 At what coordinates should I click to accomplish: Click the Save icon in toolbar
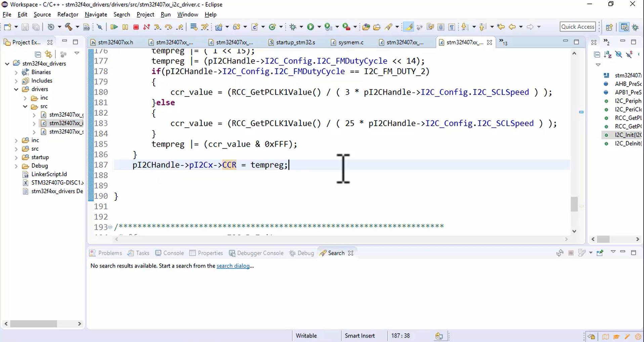tap(25, 27)
